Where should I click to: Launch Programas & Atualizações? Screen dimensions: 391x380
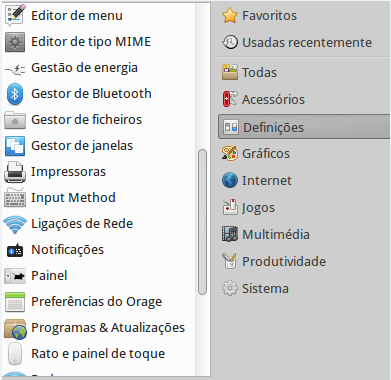(95, 328)
